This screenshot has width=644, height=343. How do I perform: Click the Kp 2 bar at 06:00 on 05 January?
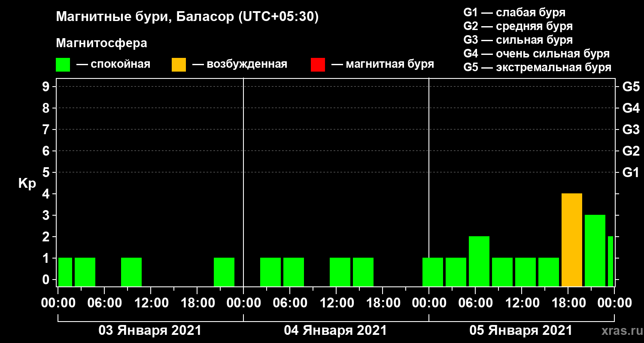click(x=479, y=261)
